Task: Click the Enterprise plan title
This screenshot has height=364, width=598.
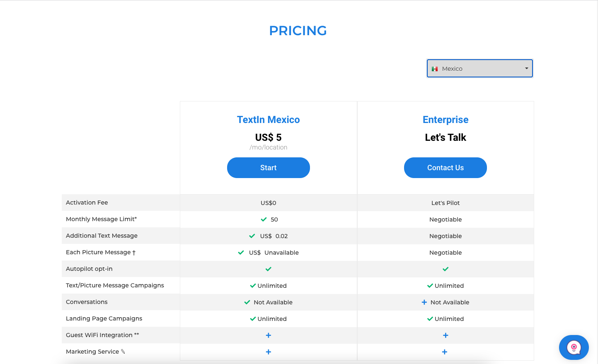Action: click(445, 120)
